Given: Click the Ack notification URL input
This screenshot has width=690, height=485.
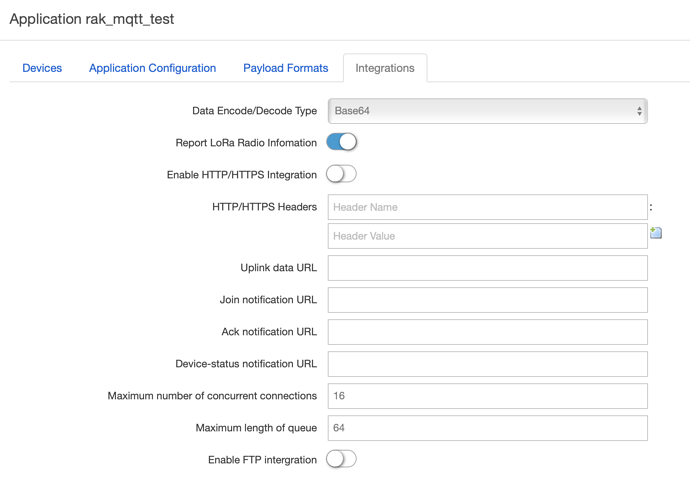Looking at the screenshot, I should click(487, 332).
